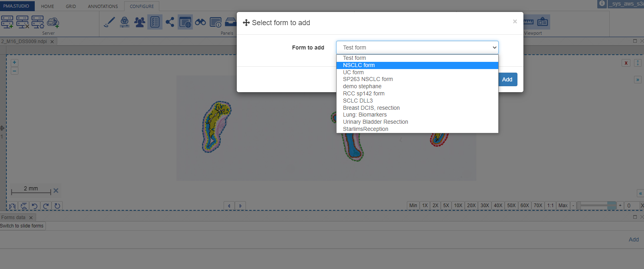The width and height of the screenshot is (644, 269).
Task: Click the share panel icon
Action: 170,22
